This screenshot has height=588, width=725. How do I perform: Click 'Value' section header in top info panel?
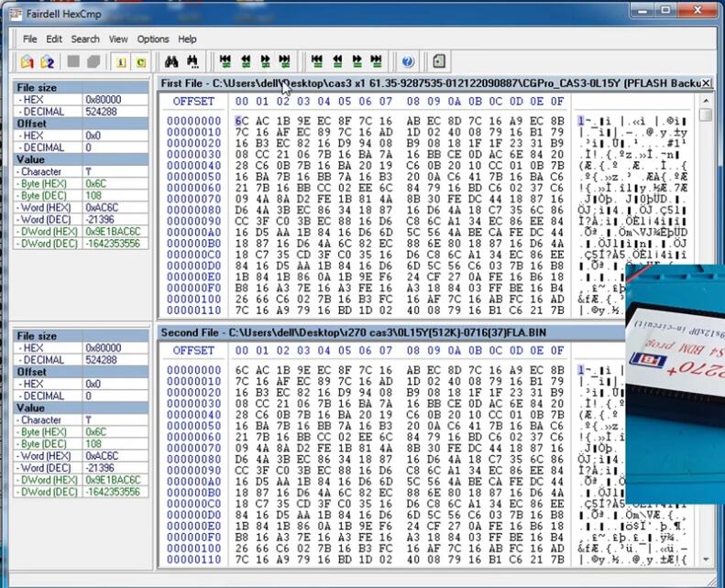(81, 159)
